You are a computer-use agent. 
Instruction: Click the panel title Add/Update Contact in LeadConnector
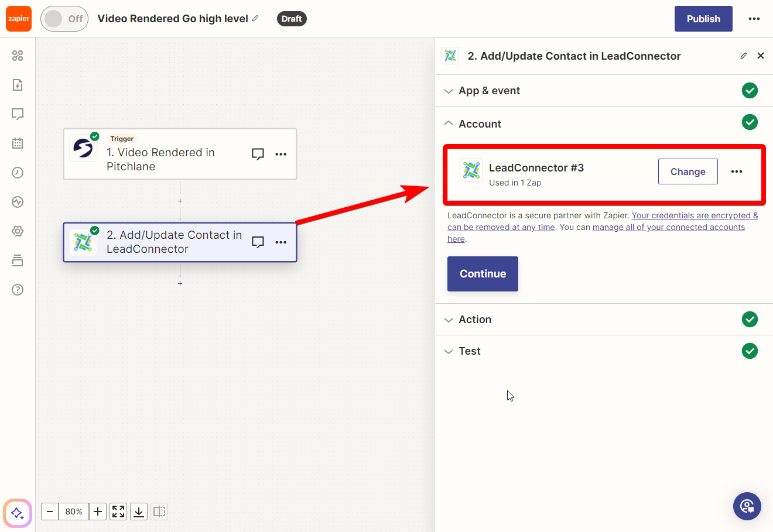tap(574, 56)
